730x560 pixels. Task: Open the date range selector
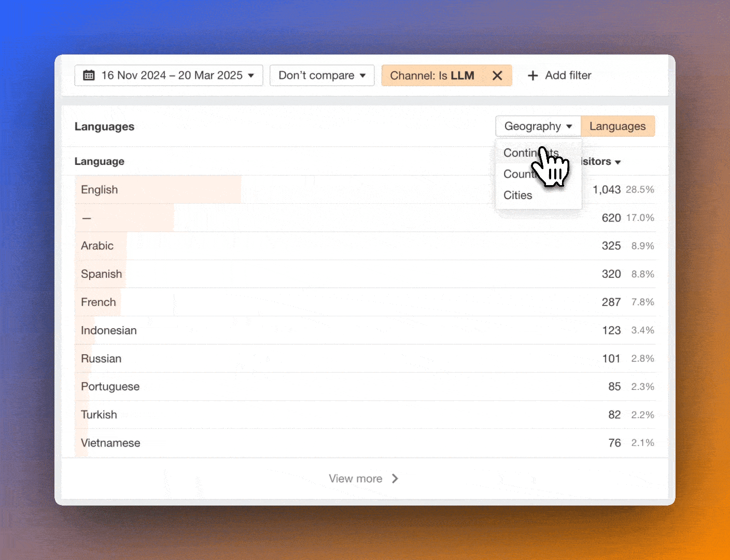pos(169,75)
